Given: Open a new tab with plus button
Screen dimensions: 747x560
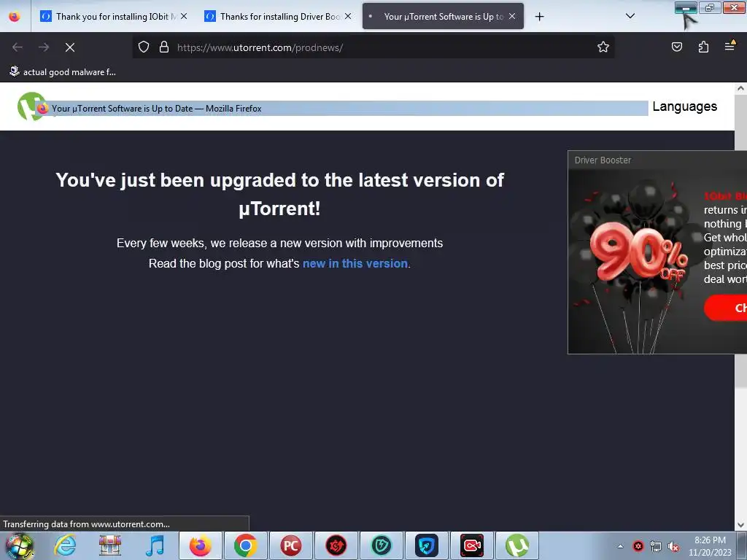Looking at the screenshot, I should 539,17.
